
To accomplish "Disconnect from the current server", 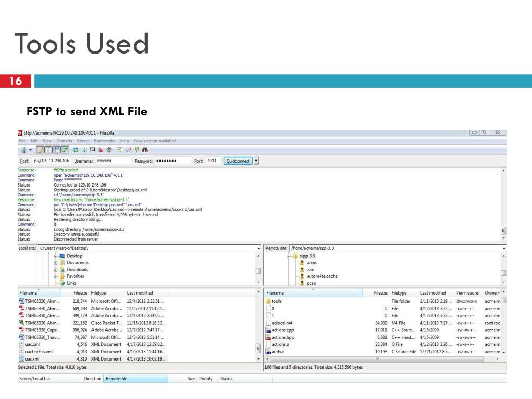I will (x=101, y=150).
